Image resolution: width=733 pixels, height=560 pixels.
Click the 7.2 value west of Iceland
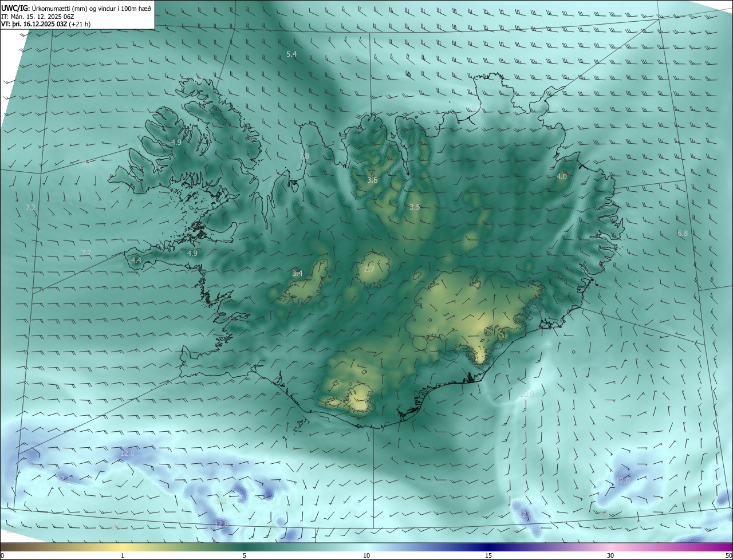click(x=31, y=207)
